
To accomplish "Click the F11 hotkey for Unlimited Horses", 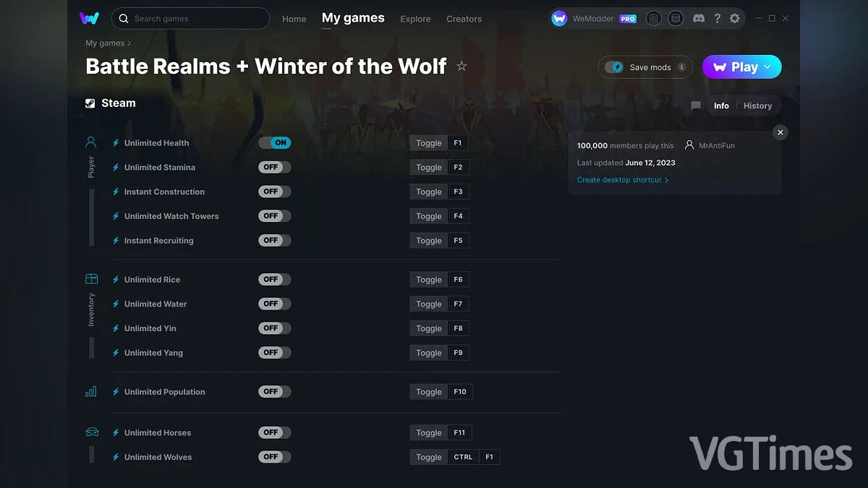I will pyautogui.click(x=460, y=432).
